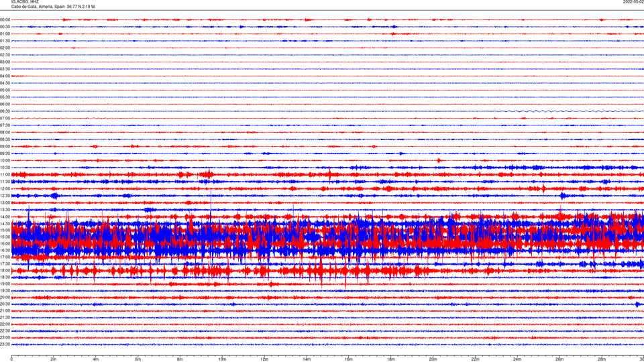Select the 22:00 trace time label
The width and height of the screenshot is (644, 362).
(5, 324)
